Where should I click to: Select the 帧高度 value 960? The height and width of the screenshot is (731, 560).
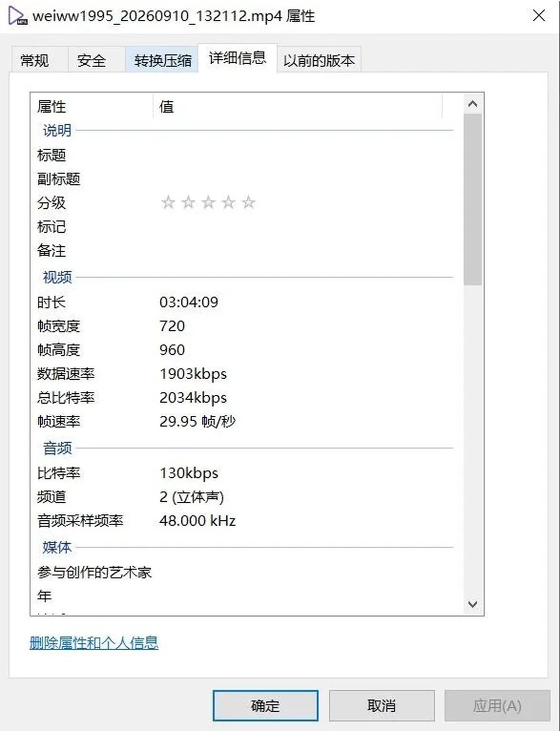[172, 350]
